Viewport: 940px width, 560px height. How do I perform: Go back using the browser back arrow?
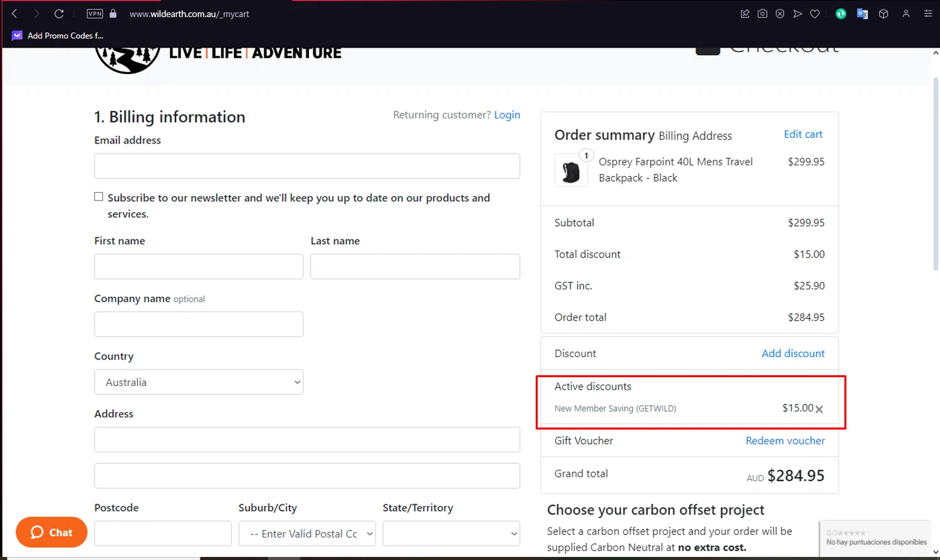tap(14, 13)
